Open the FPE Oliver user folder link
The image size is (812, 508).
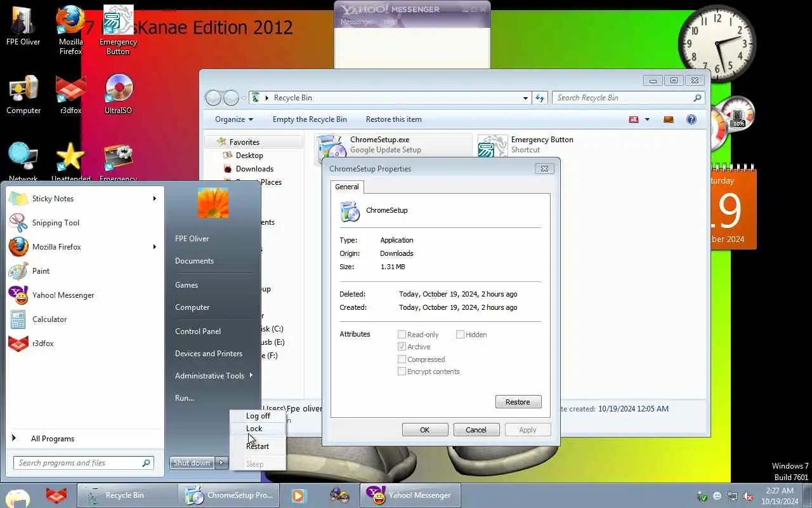[192, 239]
